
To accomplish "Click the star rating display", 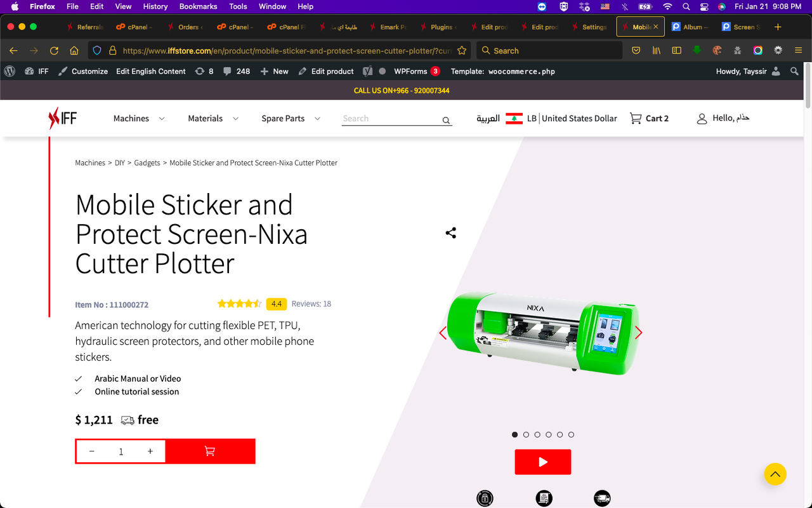I will [x=239, y=304].
